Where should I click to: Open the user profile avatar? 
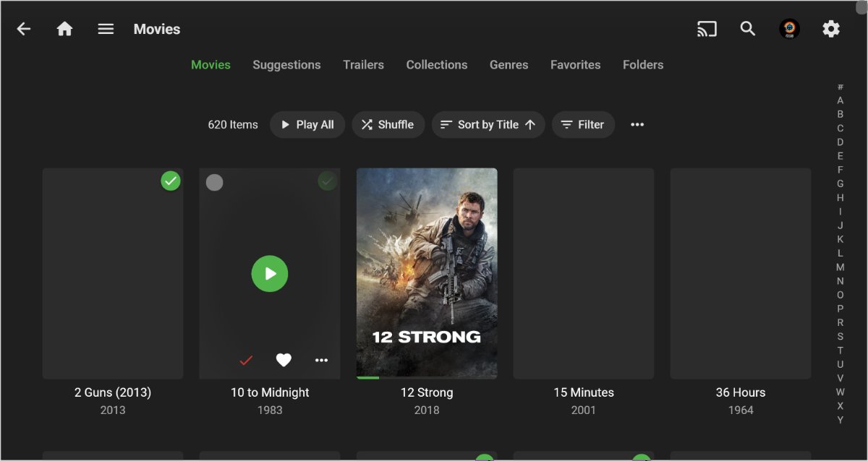[789, 29]
